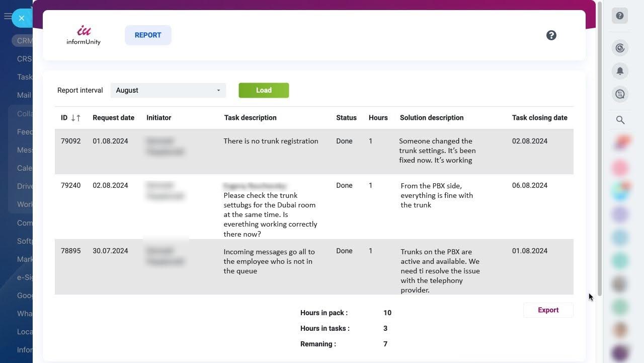The height and width of the screenshot is (363, 644).
Task: Click the sync history icon in right sidebar
Action: (x=620, y=48)
